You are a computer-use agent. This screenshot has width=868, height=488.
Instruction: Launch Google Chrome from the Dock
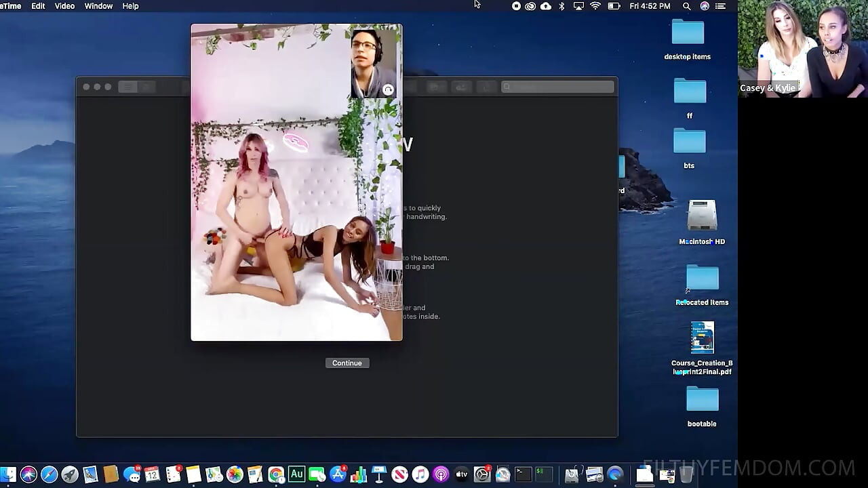tap(275, 473)
